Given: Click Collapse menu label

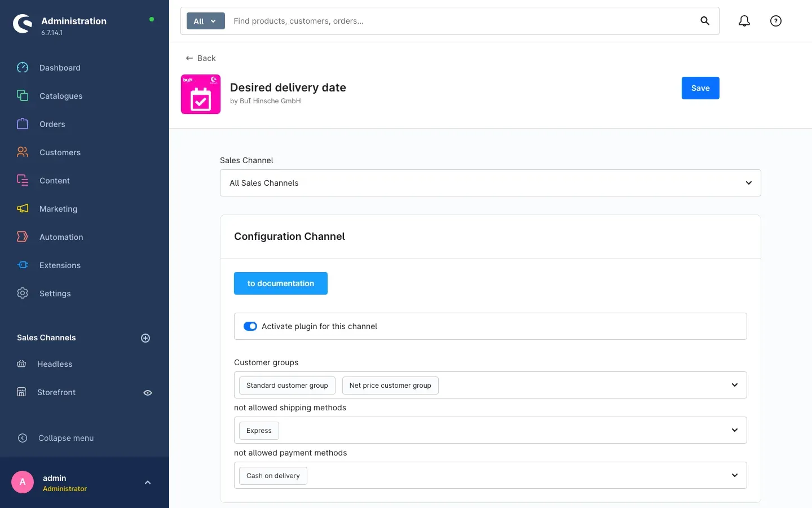Looking at the screenshot, I should click(x=66, y=438).
